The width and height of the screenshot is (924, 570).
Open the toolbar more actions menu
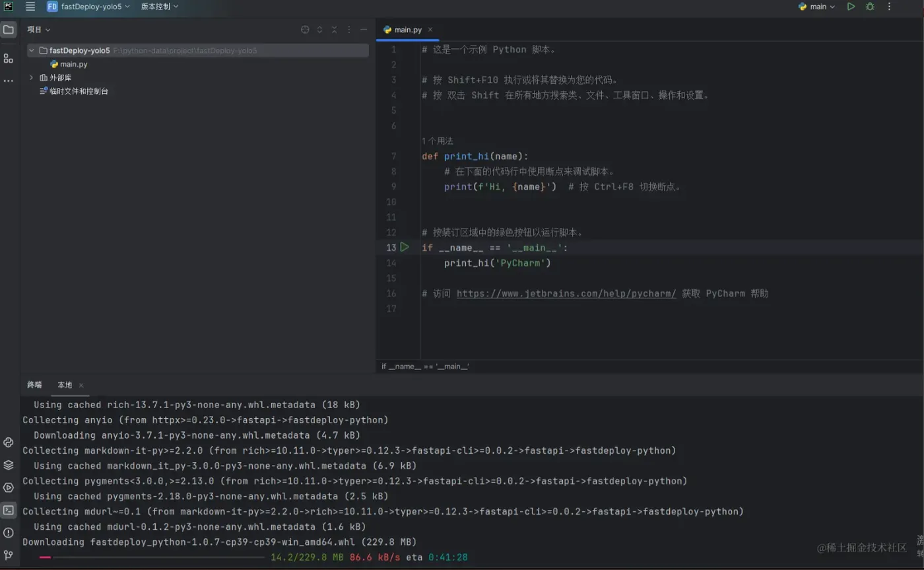(888, 7)
